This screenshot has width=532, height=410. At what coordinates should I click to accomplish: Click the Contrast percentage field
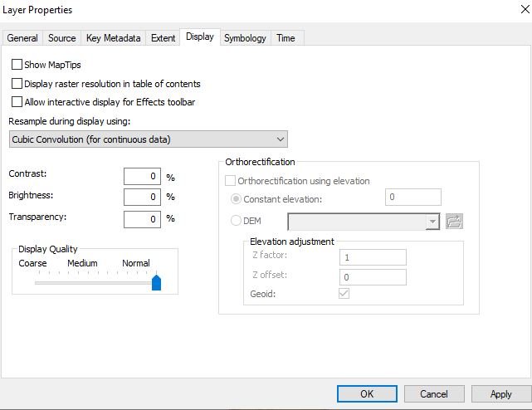(141, 176)
